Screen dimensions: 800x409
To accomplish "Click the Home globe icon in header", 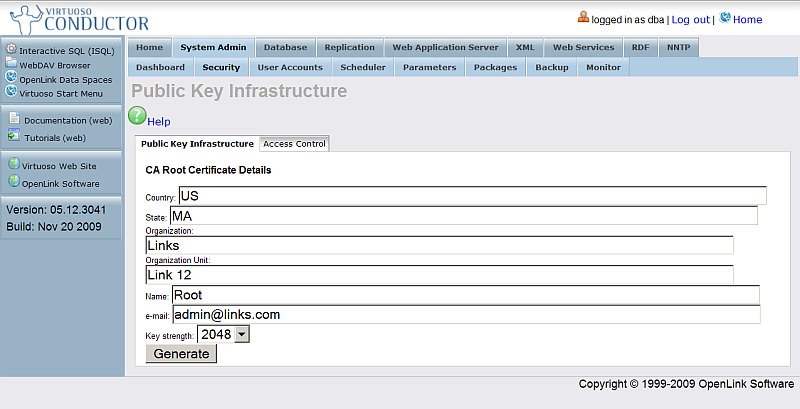I will pos(724,18).
